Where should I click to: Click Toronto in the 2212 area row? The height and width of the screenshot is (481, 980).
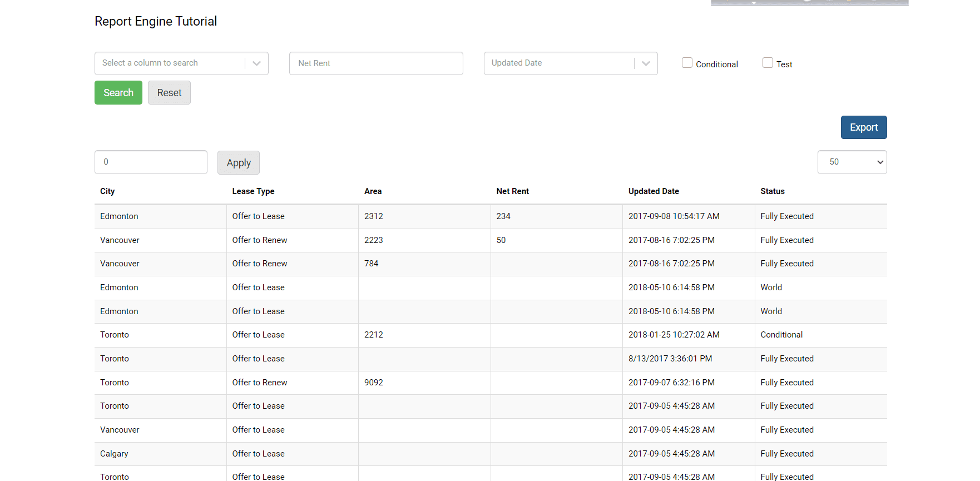point(115,335)
